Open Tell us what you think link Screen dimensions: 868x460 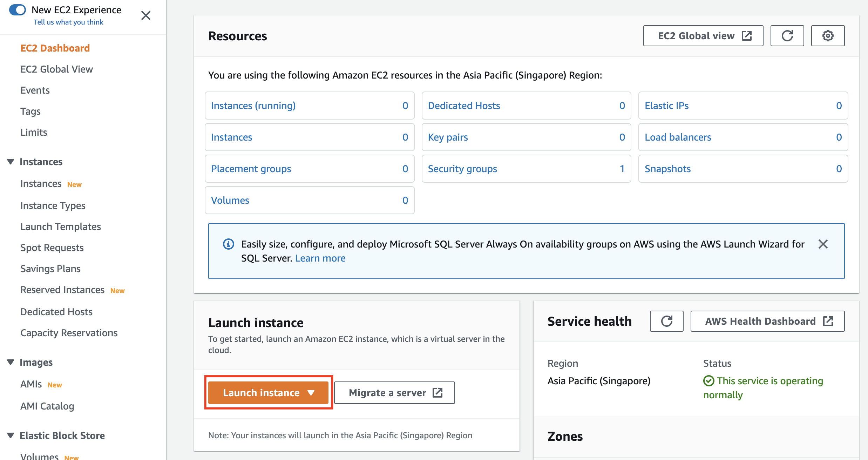[x=68, y=22]
